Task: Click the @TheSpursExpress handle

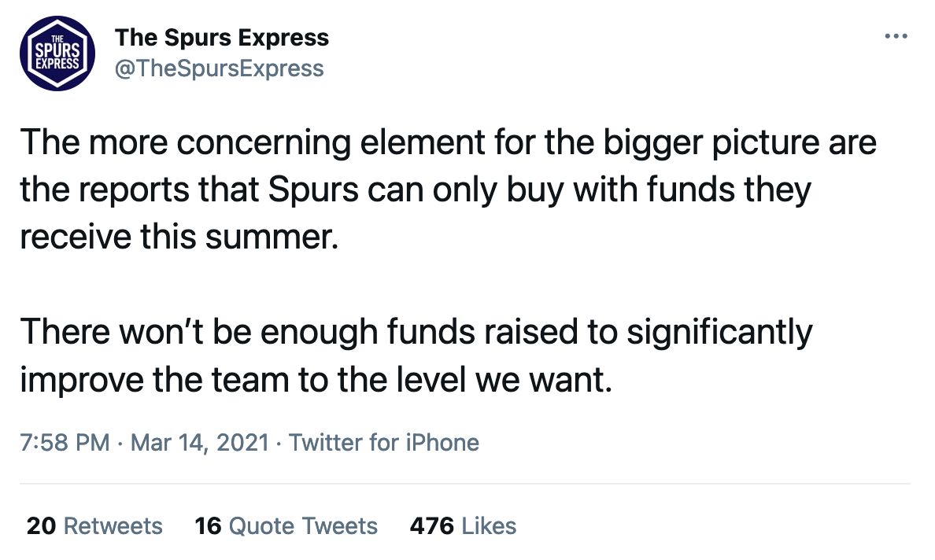Action: (x=220, y=68)
